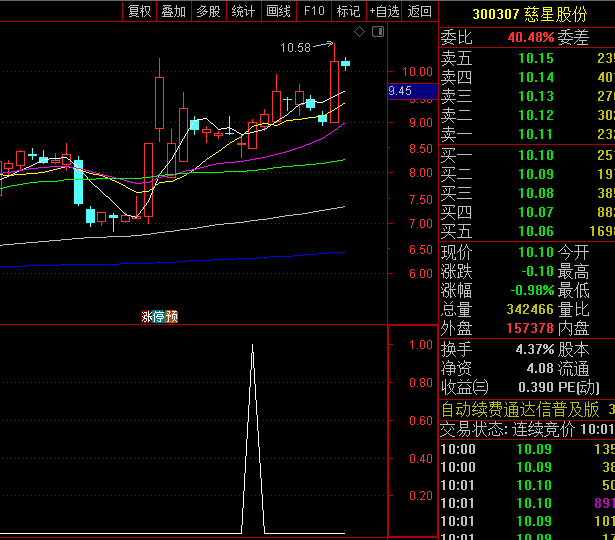Click the first 10:01 trade row at 10.10
Viewport: 615px width, 540px height.
pyautogui.click(x=527, y=485)
